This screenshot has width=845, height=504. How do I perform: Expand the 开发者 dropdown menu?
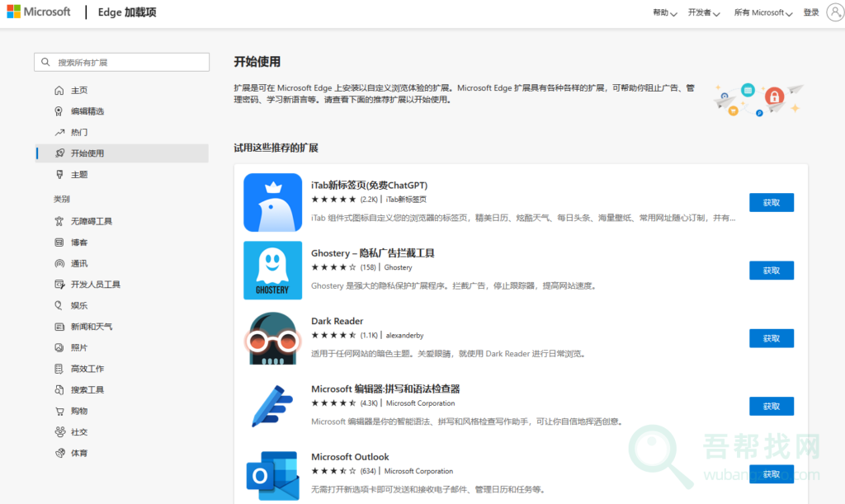tap(704, 13)
